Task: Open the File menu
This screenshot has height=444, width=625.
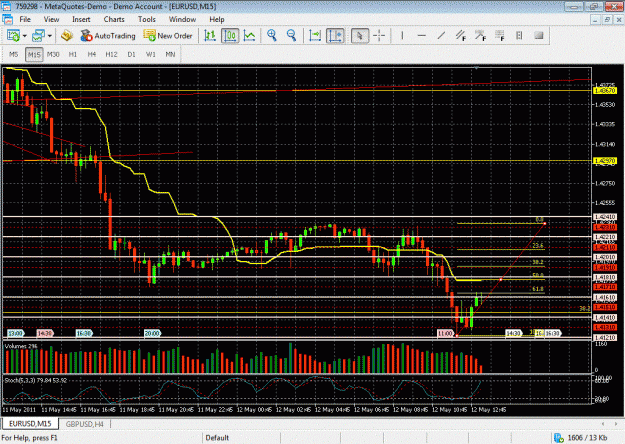Action: coord(25,19)
